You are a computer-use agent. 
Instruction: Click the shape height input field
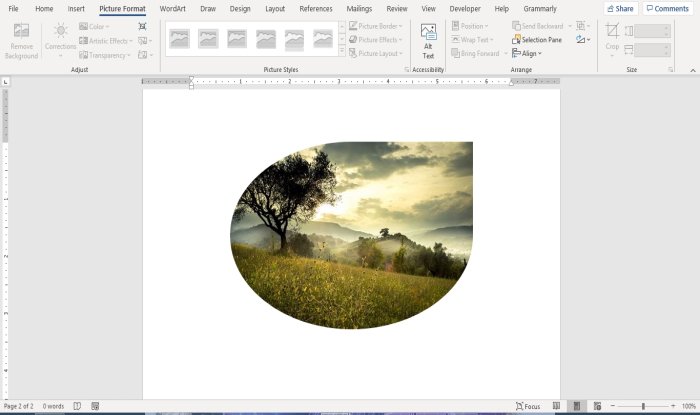coord(652,31)
